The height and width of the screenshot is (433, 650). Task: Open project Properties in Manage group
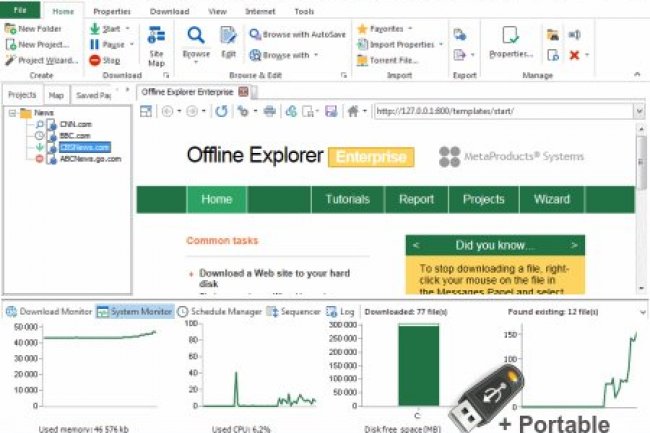(x=511, y=43)
